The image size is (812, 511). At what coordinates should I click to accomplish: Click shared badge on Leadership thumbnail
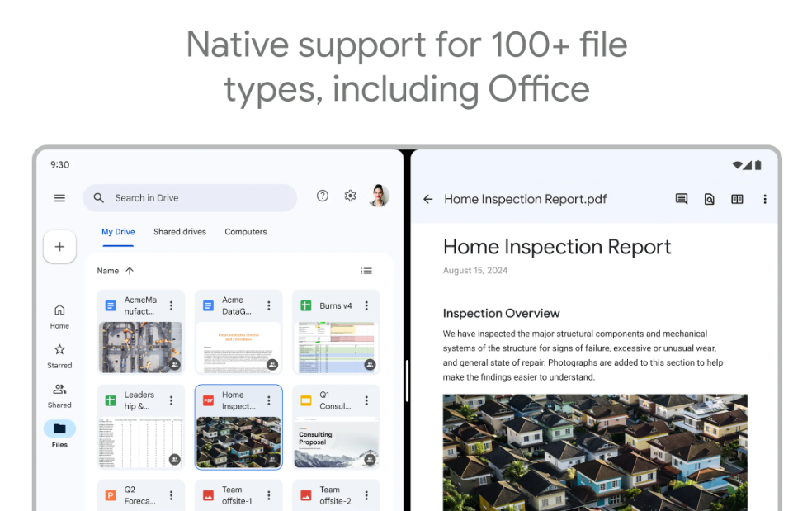coord(175,460)
